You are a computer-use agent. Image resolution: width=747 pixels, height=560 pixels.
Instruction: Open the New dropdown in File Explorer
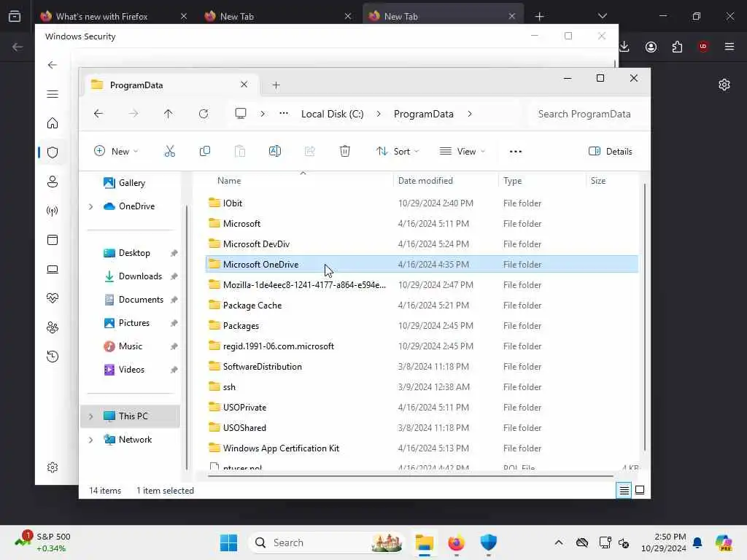(116, 152)
